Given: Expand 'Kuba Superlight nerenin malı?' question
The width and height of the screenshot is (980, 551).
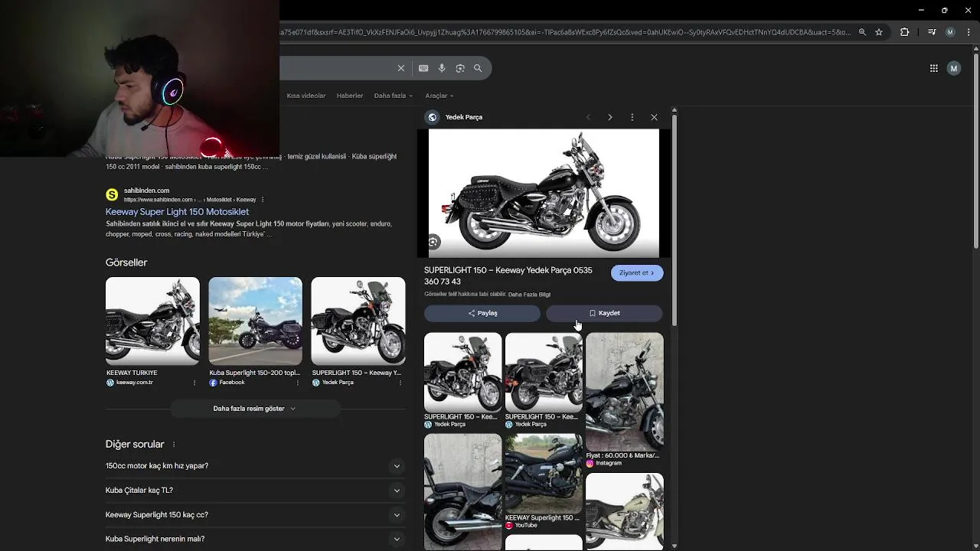Looking at the screenshot, I should pos(397,539).
